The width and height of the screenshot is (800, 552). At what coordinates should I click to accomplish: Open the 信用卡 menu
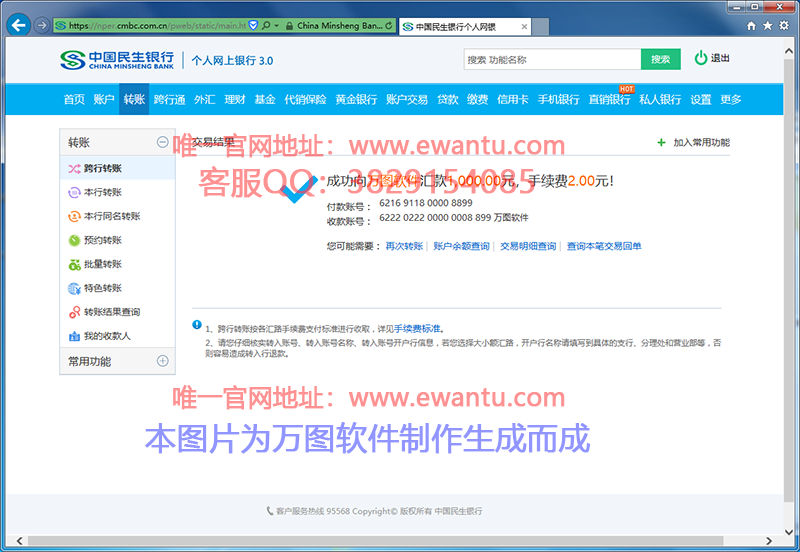[513, 99]
